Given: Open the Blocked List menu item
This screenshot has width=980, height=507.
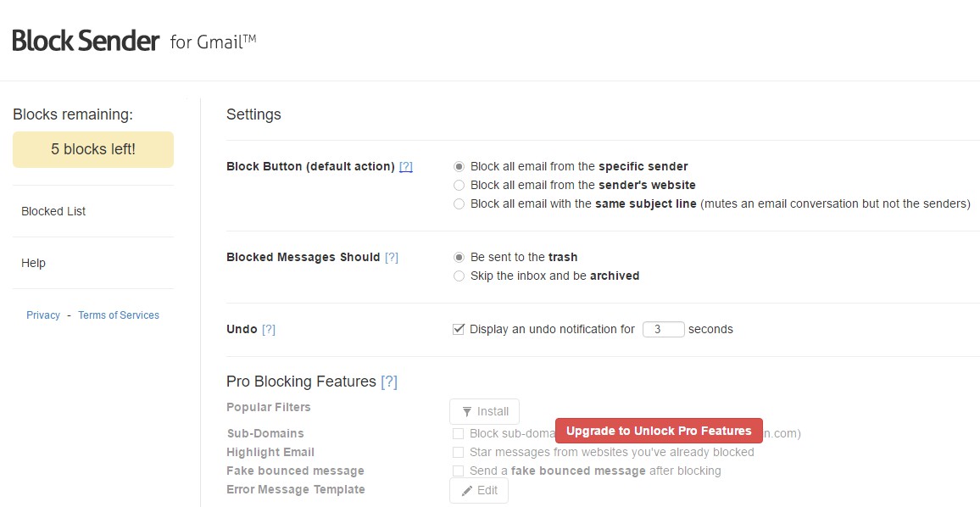Looking at the screenshot, I should (53, 211).
